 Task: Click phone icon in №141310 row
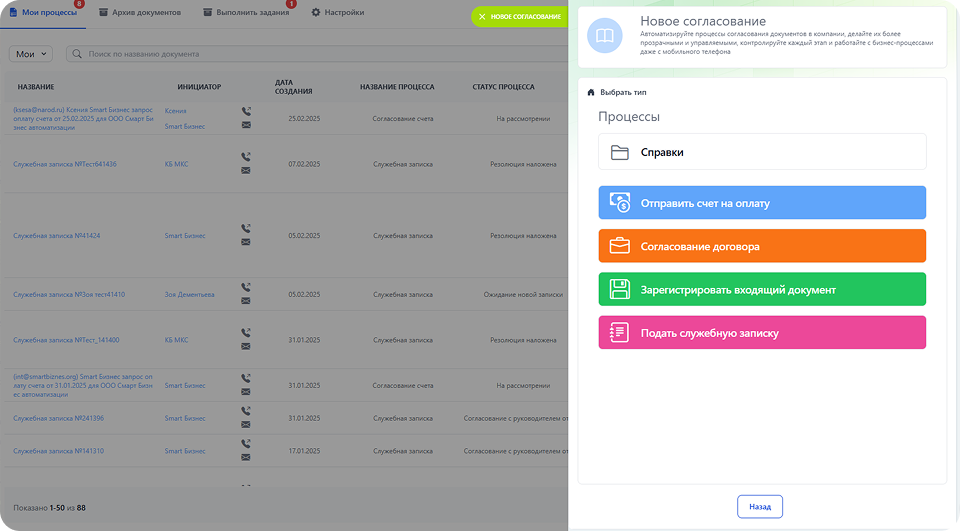(246, 443)
